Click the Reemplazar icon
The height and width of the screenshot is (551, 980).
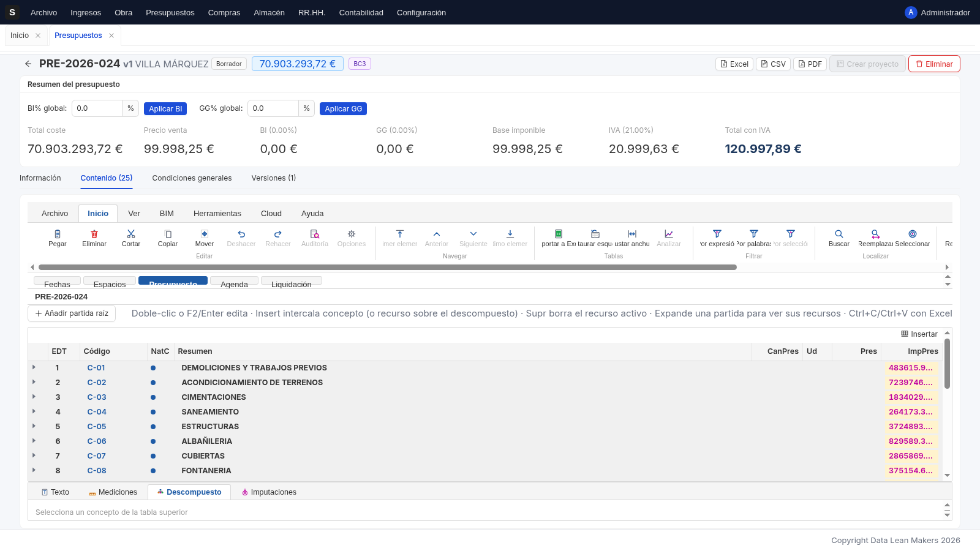click(x=876, y=234)
